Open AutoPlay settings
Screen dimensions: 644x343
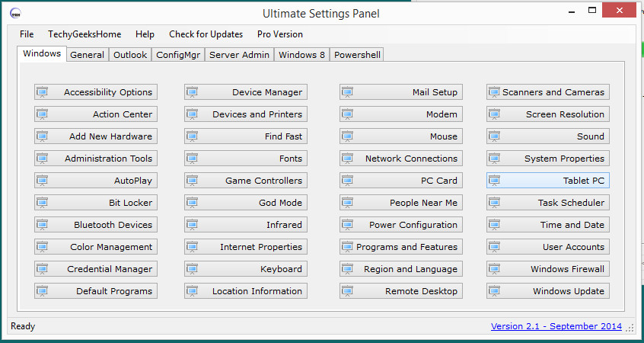(96, 181)
